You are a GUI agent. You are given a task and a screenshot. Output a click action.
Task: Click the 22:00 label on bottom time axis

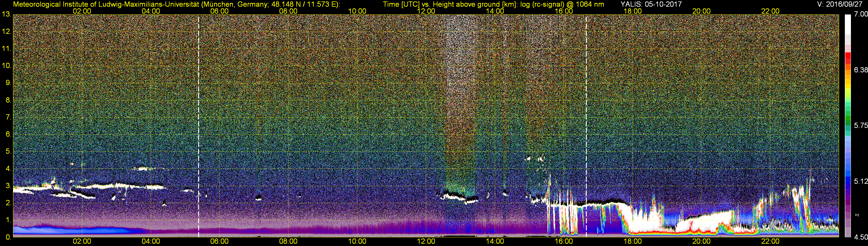coord(770,242)
